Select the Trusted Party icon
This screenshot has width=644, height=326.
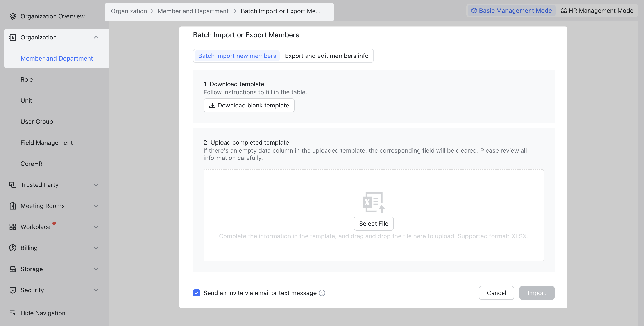(13, 184)
